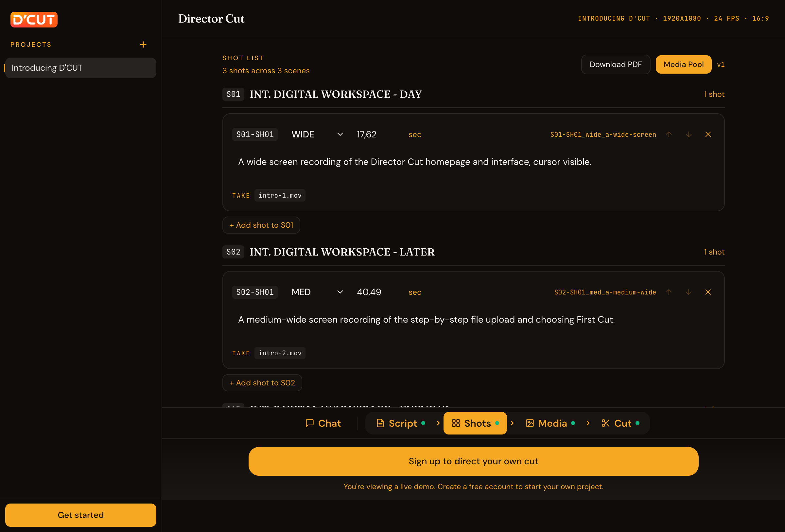
Task: Click the S02-SH01 shot ID badge
Action: (x=255, y=292)
